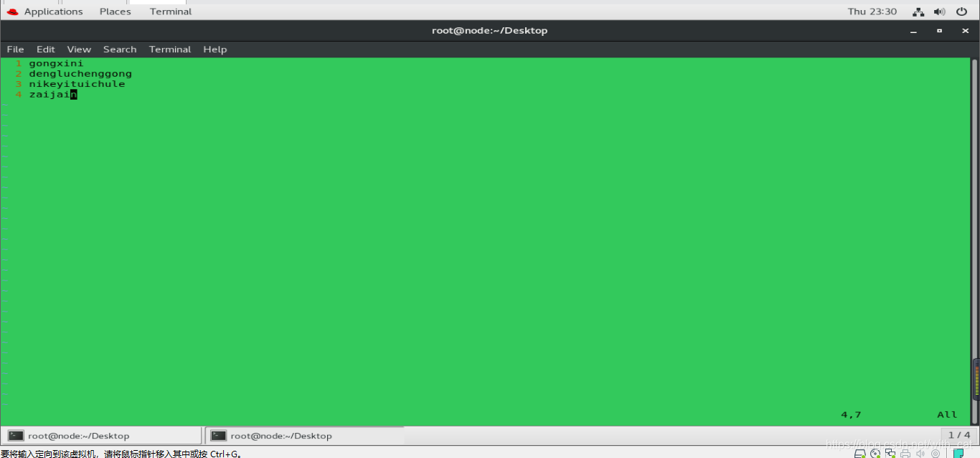Image resolution: width=980 pixels, height=458 pixels.
Task: Click the hard disk device icon in VMware status bar
Action: point(859,454)
